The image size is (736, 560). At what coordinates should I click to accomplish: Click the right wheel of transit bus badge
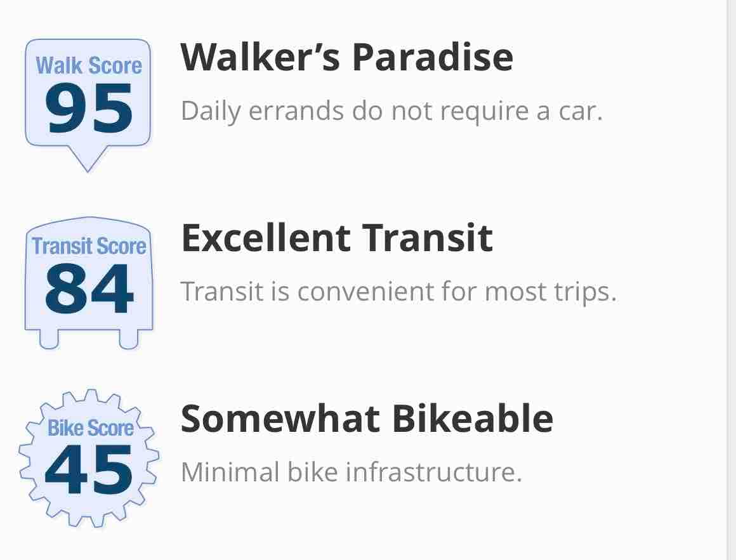[129, 339]
